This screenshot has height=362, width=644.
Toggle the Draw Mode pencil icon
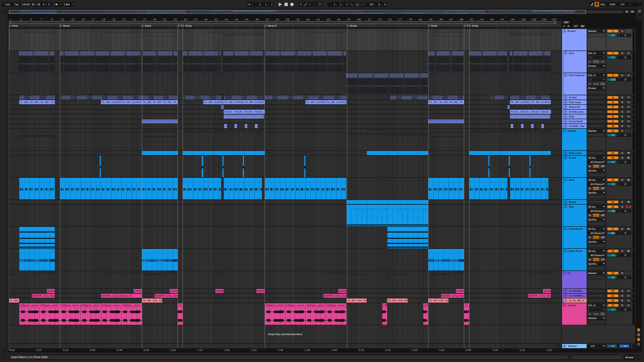tap(592, 4)
